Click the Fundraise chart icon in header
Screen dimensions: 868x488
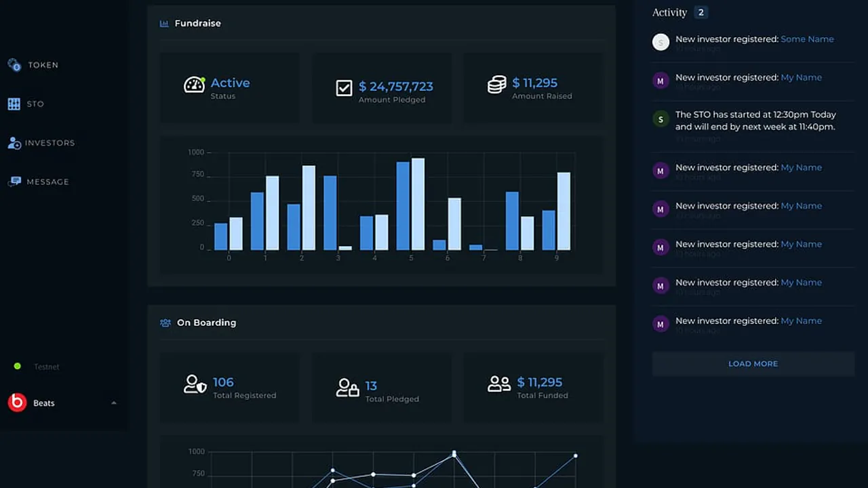(164, 24)
